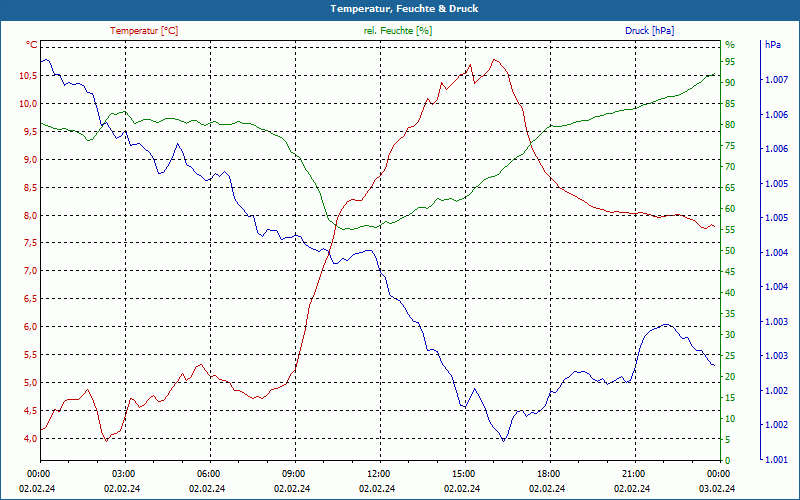Screen dimensions: 800x500
Task: Click the 65 tick on humidity axis
Action: (x=730, y=188)
